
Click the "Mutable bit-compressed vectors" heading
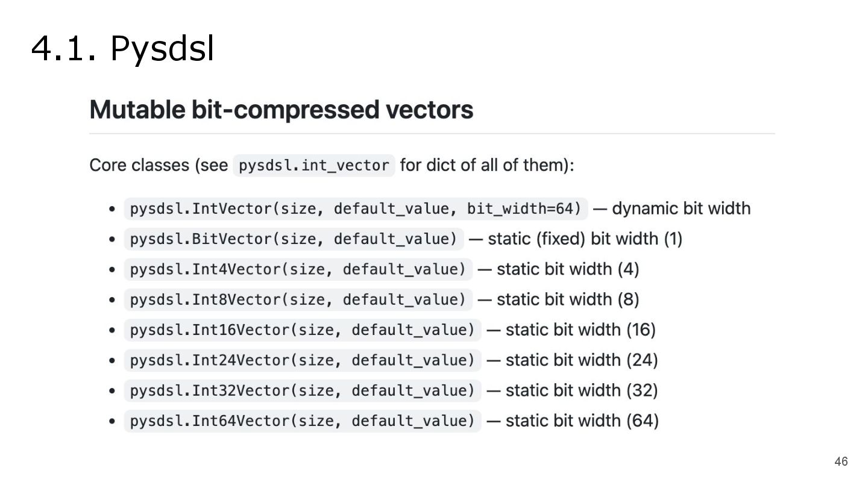click(281, 110)
